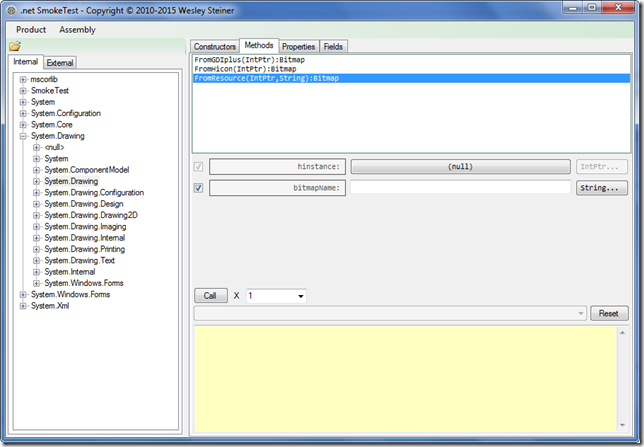Toggle the hinstance checkbox
The image size is (644, 447).
tap(198, 166)
